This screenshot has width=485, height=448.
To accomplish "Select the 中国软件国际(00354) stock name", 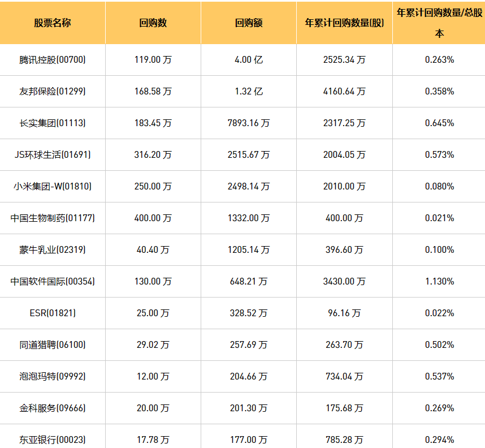I will [52, 281].
